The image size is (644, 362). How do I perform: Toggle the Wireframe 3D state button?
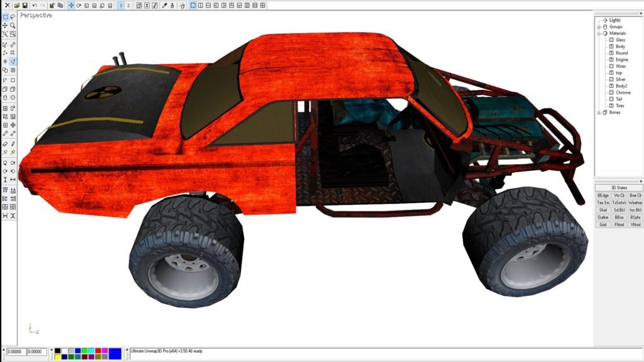[635, 202]
